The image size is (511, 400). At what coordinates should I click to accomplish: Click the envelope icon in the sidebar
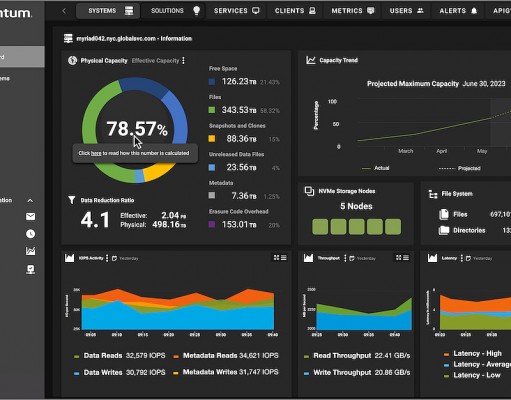tap(30, 217)
